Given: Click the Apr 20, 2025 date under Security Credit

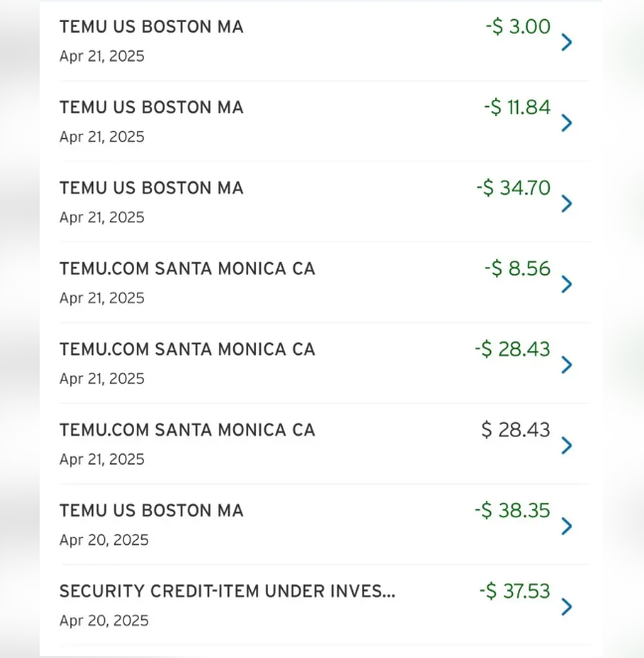Looking at the screenshot, I should tap(104, 620).
